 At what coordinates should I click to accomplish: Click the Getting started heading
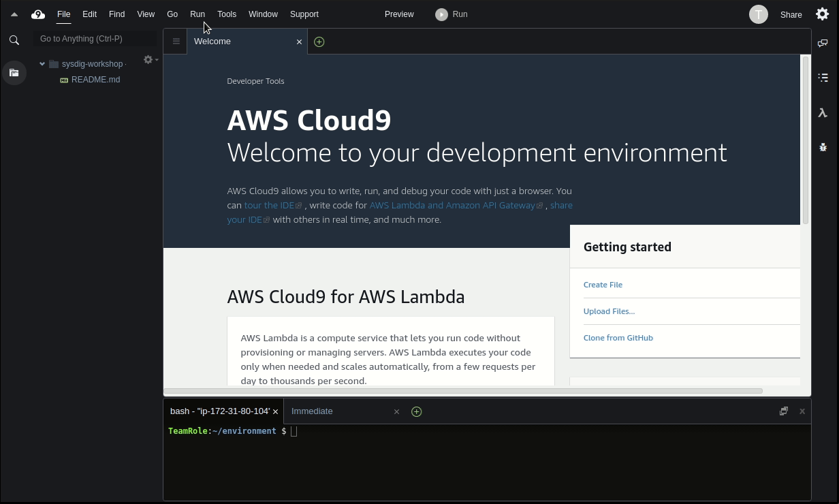click(x=627, y=247)
